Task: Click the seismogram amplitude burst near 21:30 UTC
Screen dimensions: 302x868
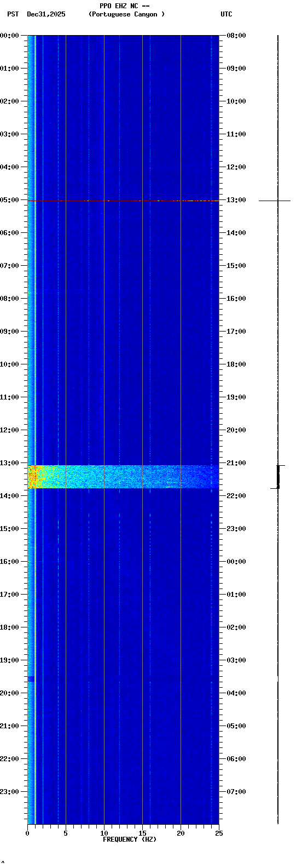Action: (278, 477)
